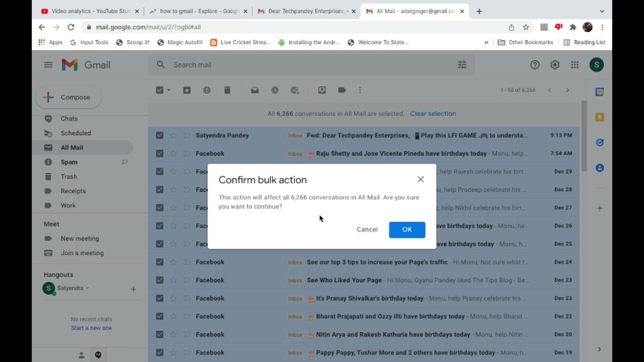This screenshot has height=362, width=644.
Task: Open Hangouts contacts person icon
Action: click(82, 355)
